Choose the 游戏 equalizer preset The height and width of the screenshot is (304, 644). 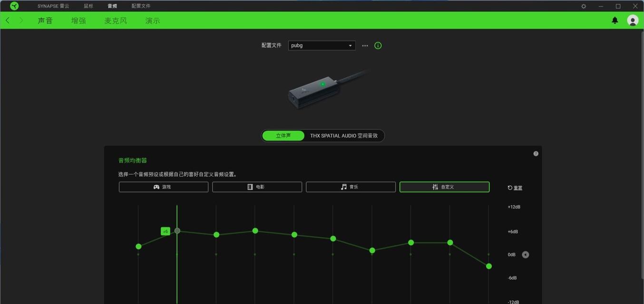[x=164, y=187]
